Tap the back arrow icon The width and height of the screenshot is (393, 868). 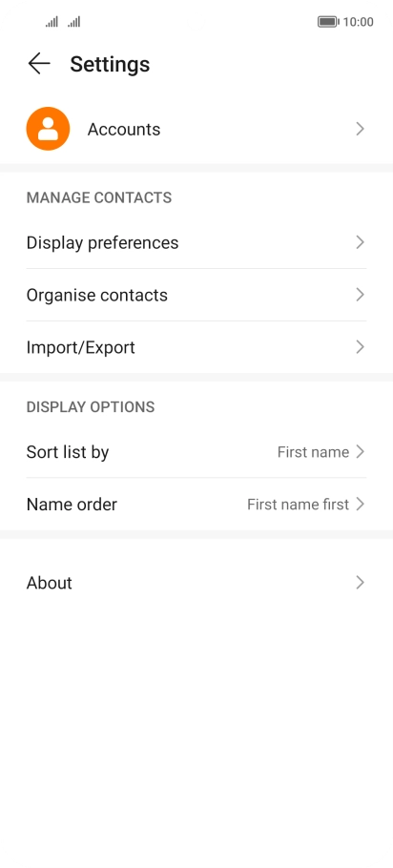pyautogui.click(x=39, y=64)
